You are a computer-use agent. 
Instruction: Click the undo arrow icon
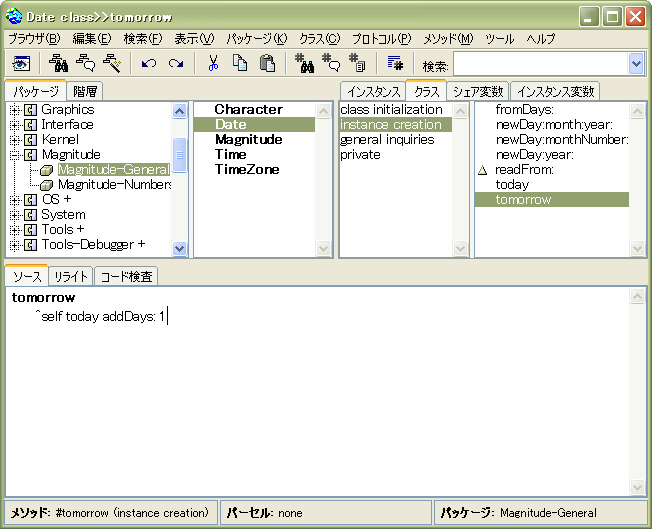[149, 63]
